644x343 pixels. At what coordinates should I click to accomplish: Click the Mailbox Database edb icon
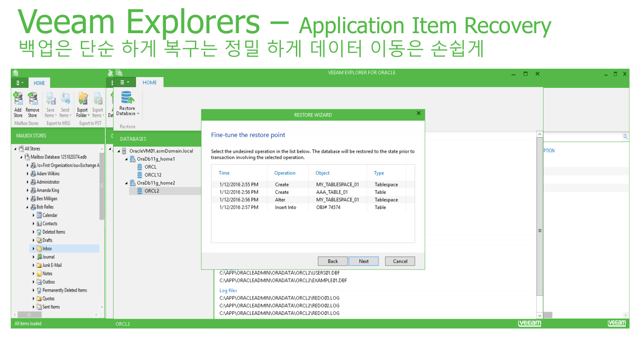27,157
